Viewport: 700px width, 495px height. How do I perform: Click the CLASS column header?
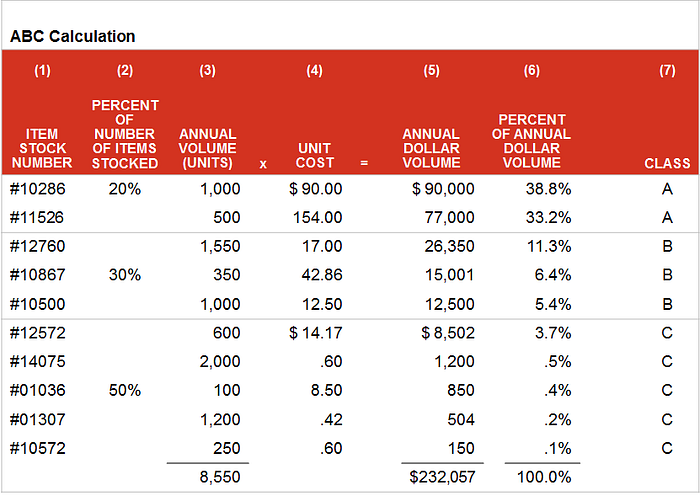click(667, 163)
